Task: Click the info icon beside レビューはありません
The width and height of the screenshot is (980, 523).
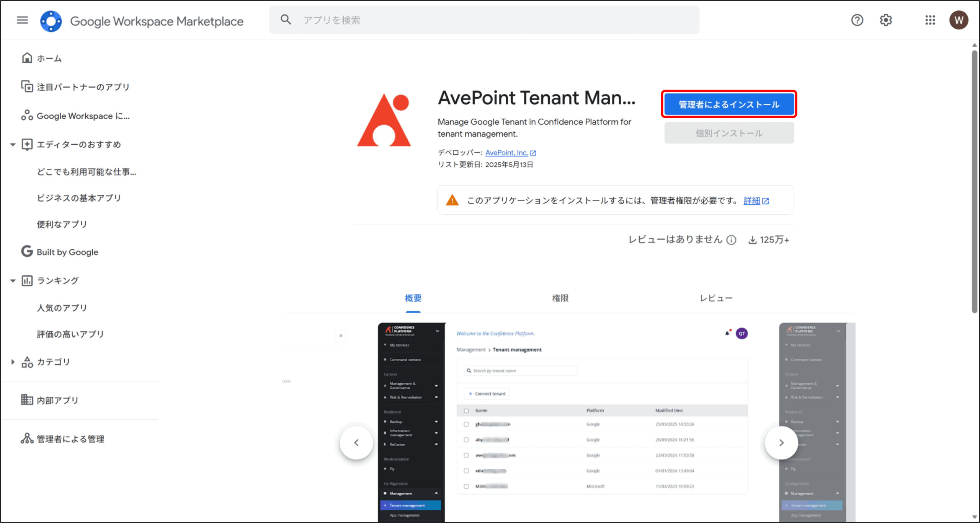Action: pyautogui.click(x=732, y=240)
